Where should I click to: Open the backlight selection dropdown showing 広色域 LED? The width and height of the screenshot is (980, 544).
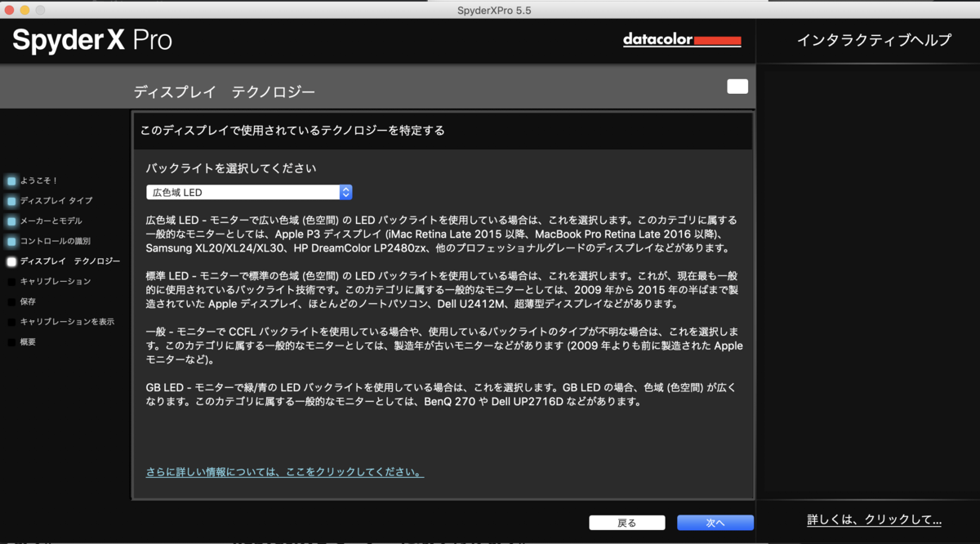click(x=249, y=192)
